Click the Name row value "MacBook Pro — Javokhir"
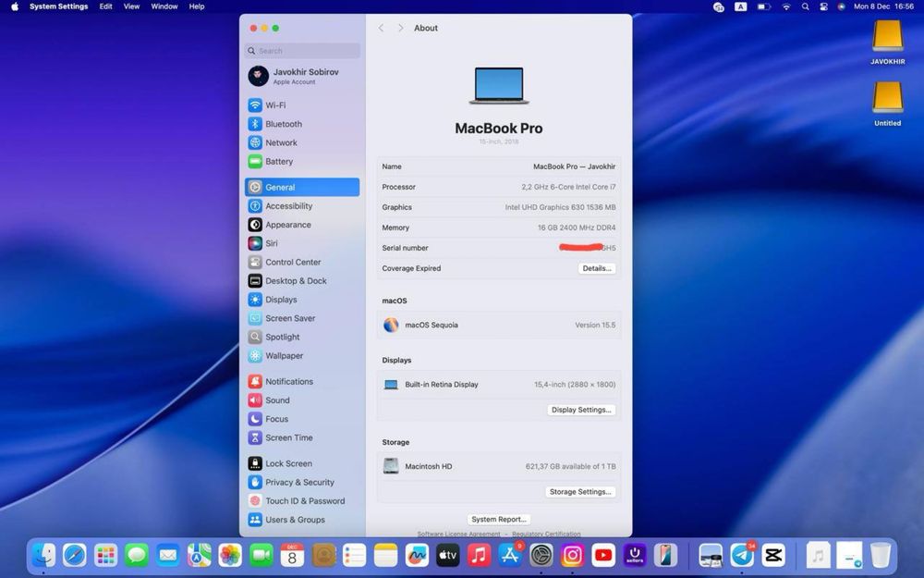Screen dimensions: 924x578 click(x=574, y=166)
